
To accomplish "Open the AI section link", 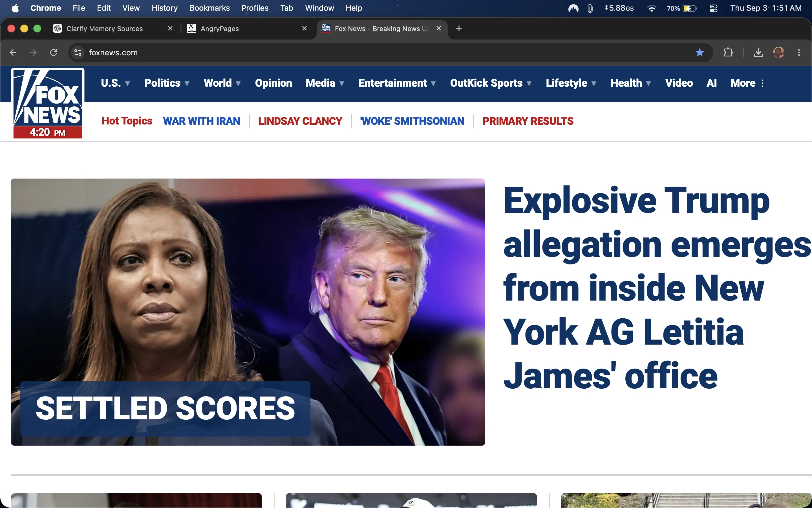I will pos(712,83).
